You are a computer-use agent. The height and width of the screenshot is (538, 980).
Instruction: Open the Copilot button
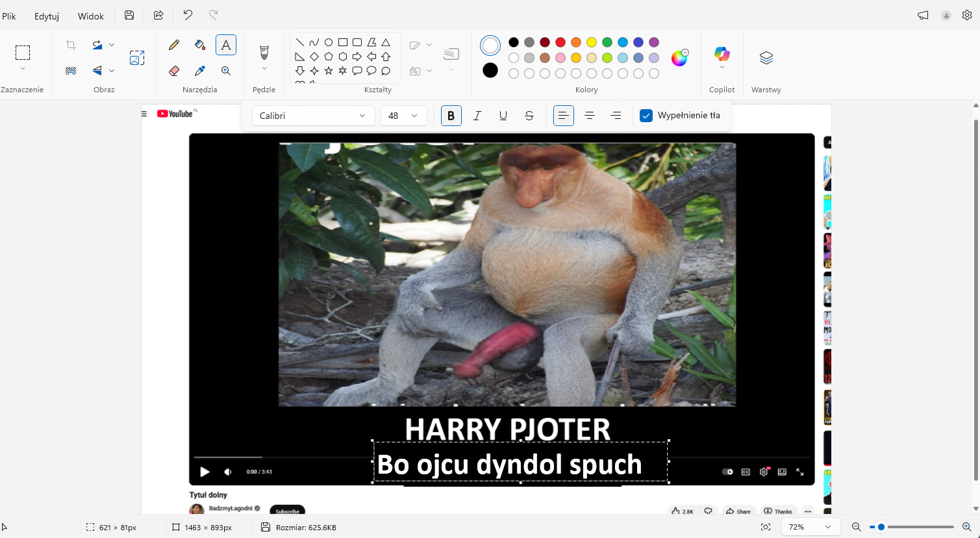(x=722, y=55)
